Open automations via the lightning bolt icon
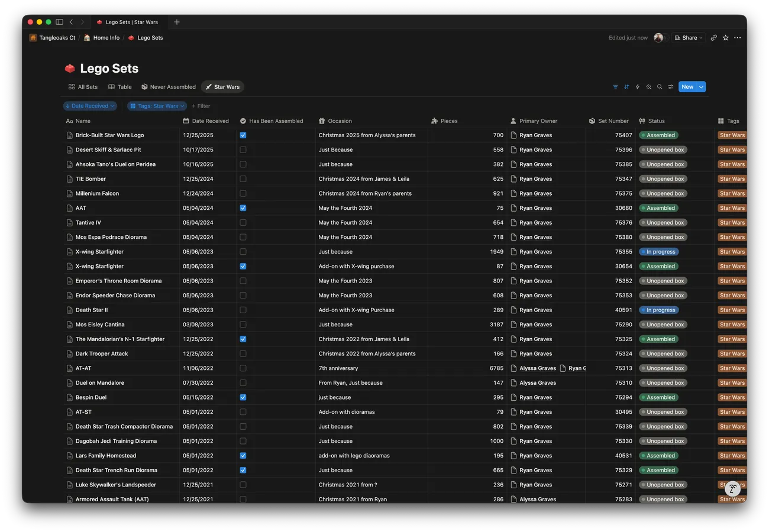 tap(638, 87)
